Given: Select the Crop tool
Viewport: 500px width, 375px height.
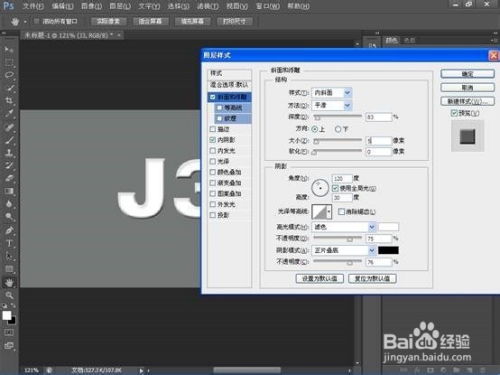Looking at the screenshot, I should [x=9, y=100].
